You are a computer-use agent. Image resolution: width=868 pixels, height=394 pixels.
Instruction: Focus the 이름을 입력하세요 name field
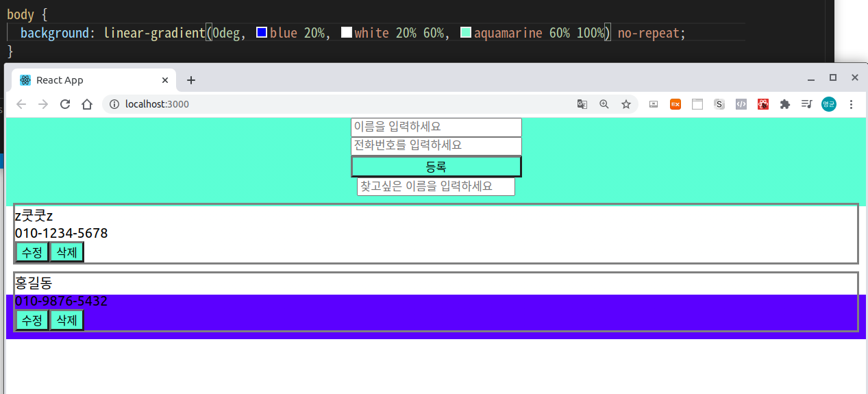436,127
